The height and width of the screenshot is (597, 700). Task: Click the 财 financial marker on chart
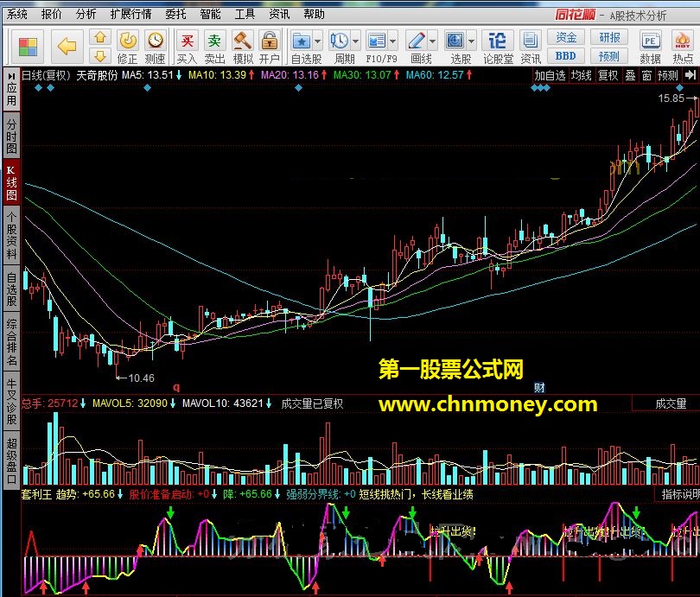point(540,387)
